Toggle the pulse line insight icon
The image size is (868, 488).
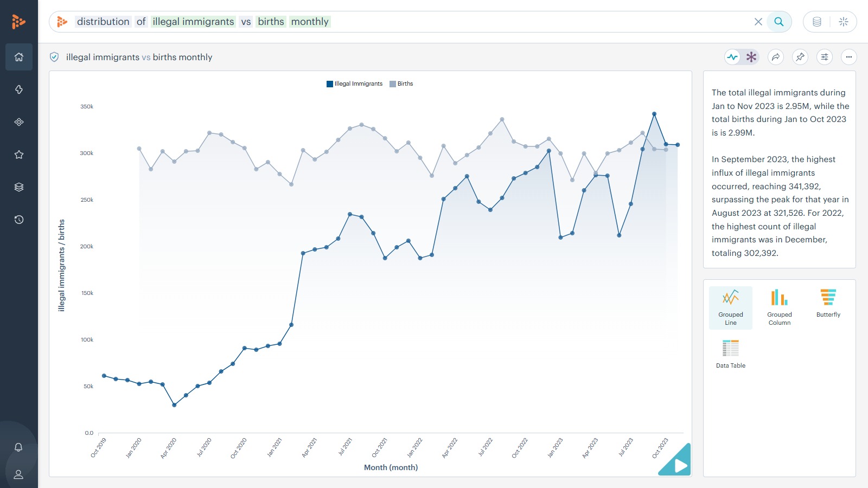tap(733, 57)
